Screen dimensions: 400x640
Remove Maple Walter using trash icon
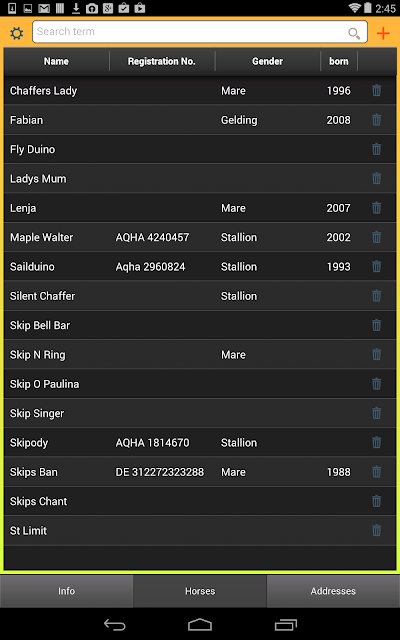pos(376,237)
